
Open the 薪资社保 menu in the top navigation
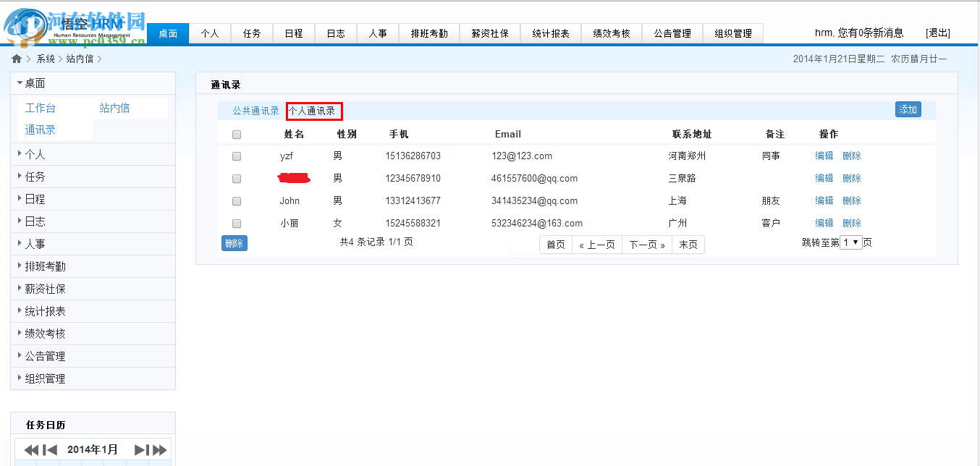click(489, 33)
